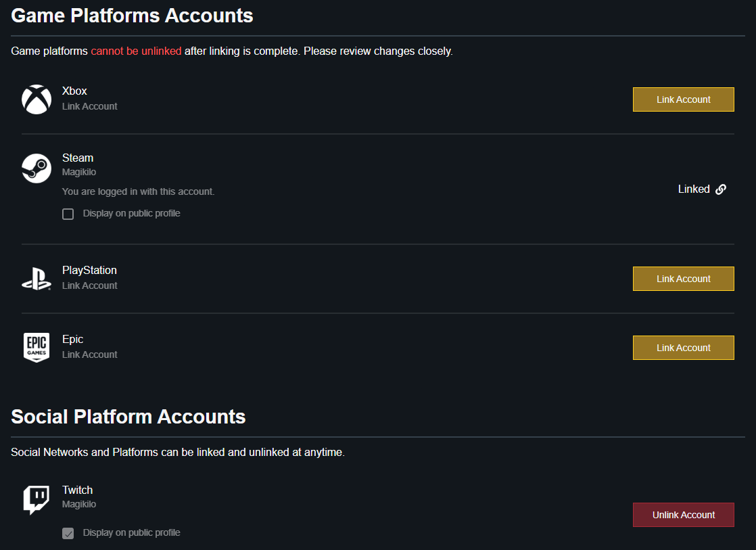Click the gray Link Account text under Epic
This screenshot has height=550, width=756.
[90, 354]
